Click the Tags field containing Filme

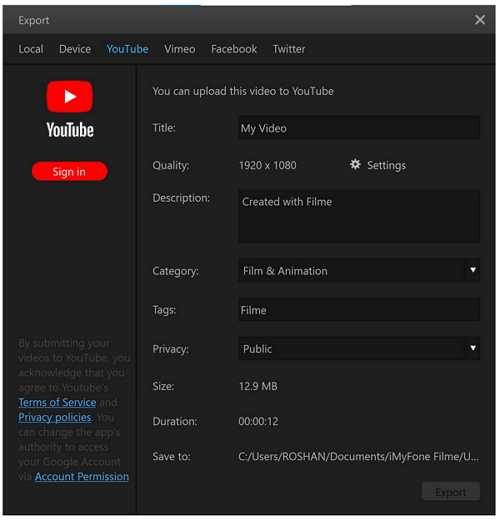tap(359, 310)
